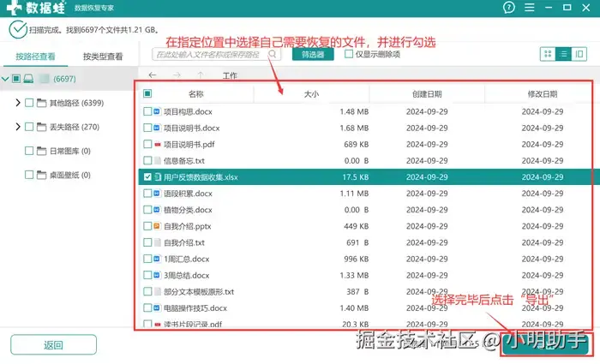Tick the checkbox for 信息备忘.txt

[147, 161]
